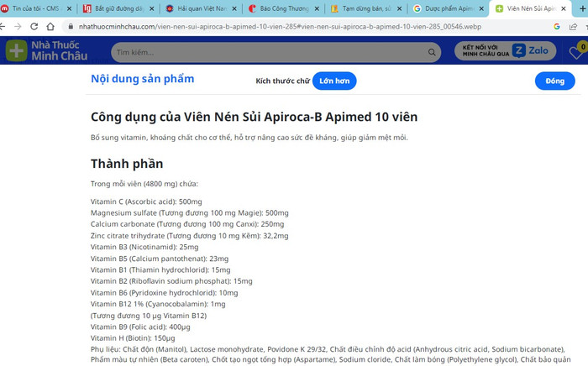Close the Báo Công Thương tab

click(x=317, y=8)
